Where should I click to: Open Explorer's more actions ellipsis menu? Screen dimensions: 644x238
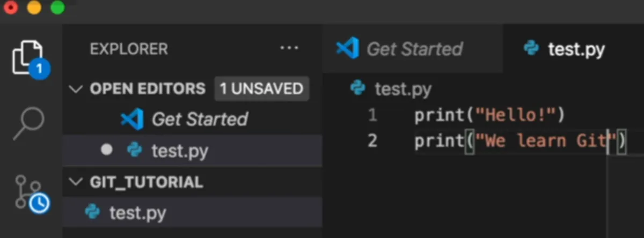click(289, 48)
